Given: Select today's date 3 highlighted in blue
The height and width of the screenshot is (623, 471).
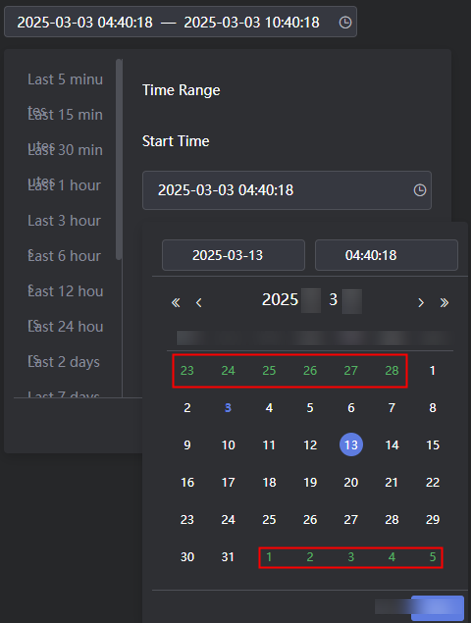Looking at the screenshot, I should [x=228, y=408].
